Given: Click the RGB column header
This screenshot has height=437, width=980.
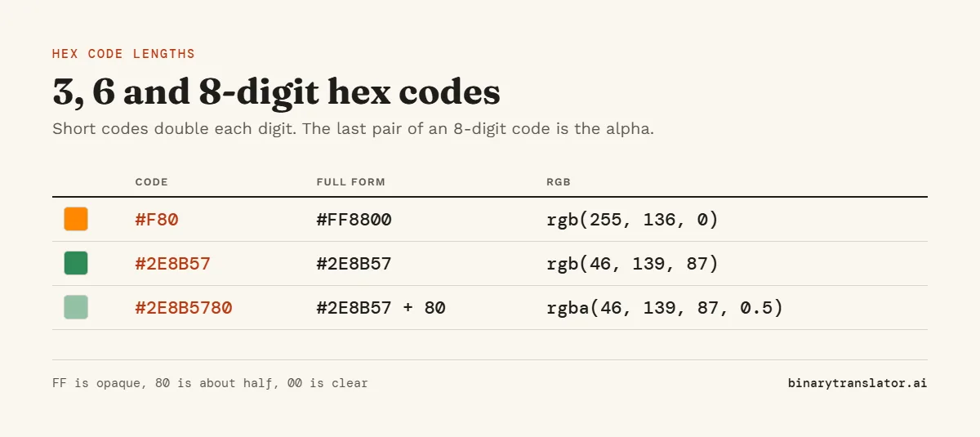Looking at the screenshot, I should [559, 182].
